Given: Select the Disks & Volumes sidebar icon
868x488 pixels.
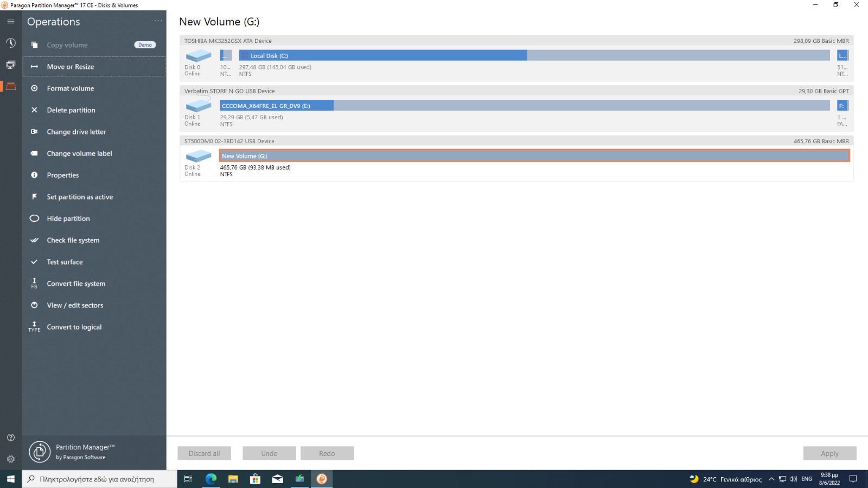Looking at the screenshot, I should point(11,86).
